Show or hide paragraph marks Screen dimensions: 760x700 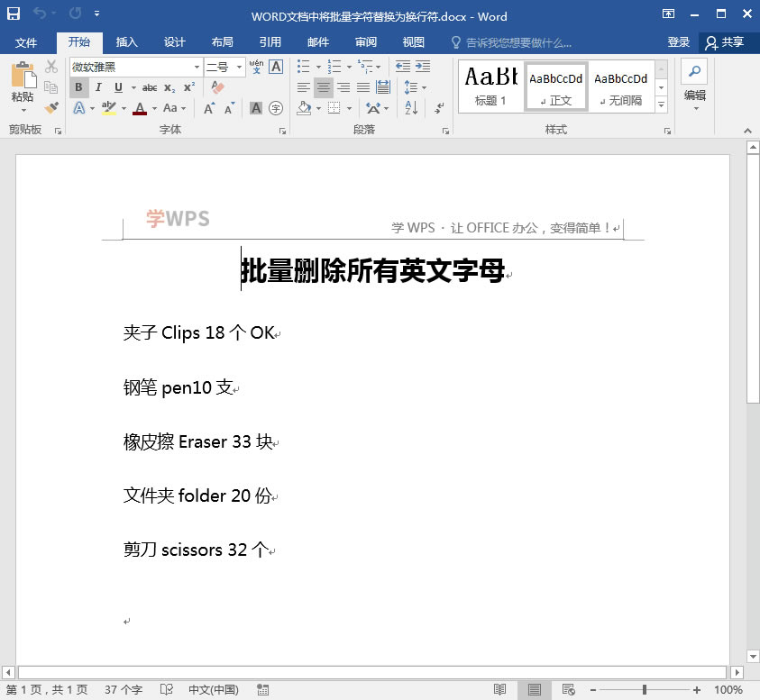[440, 108]
